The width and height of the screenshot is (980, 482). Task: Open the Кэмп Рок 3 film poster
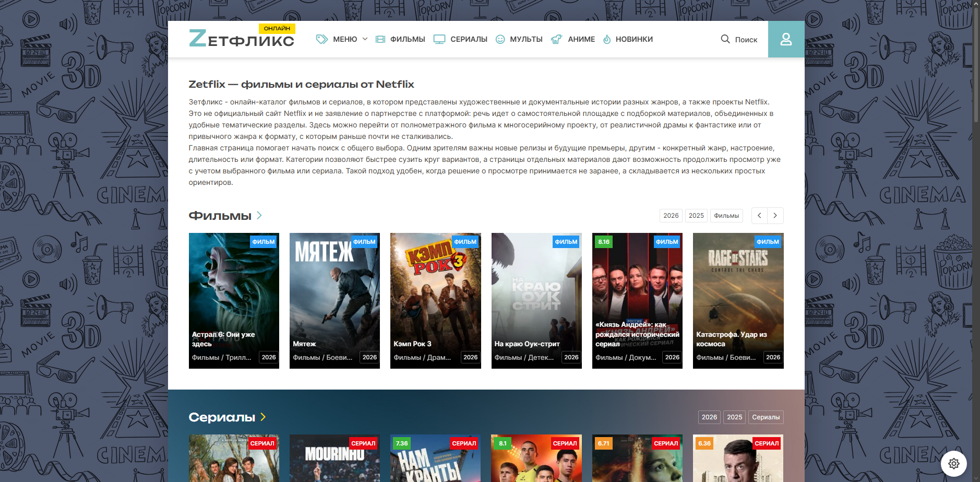tap(436, 301)
